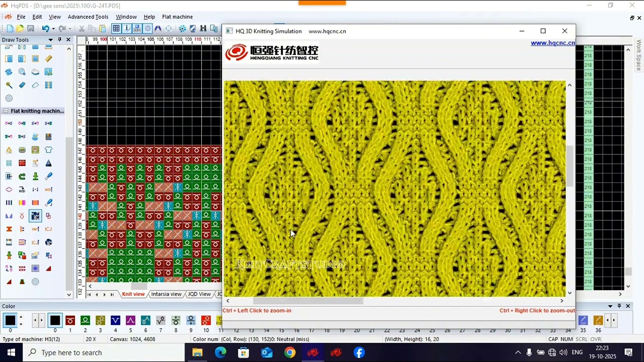The width and height of the screenshot is (644, 362).
Task: Select the eraser draw tool
Action: tap(22, 85)
